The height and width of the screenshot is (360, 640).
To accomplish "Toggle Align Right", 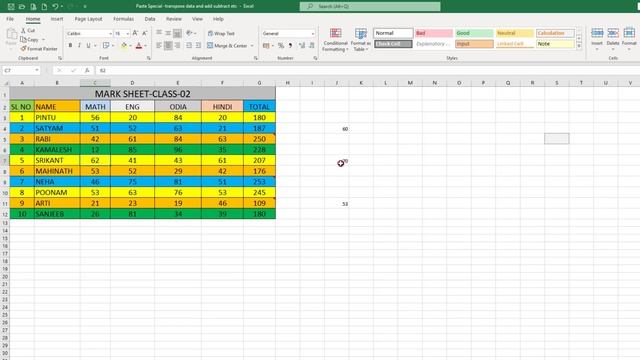I will pos(177,45).
